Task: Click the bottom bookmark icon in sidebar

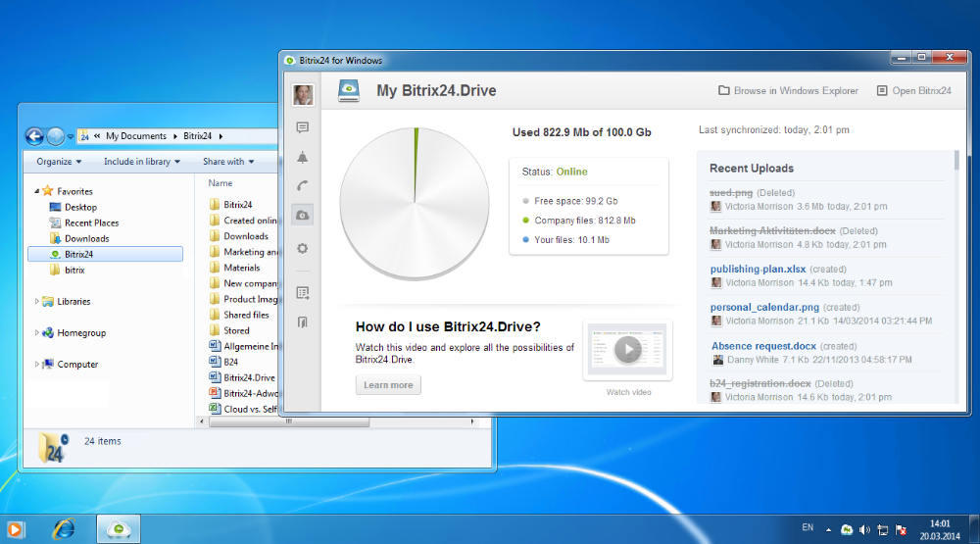Action: pyautogui.click(x=303, y=321)
